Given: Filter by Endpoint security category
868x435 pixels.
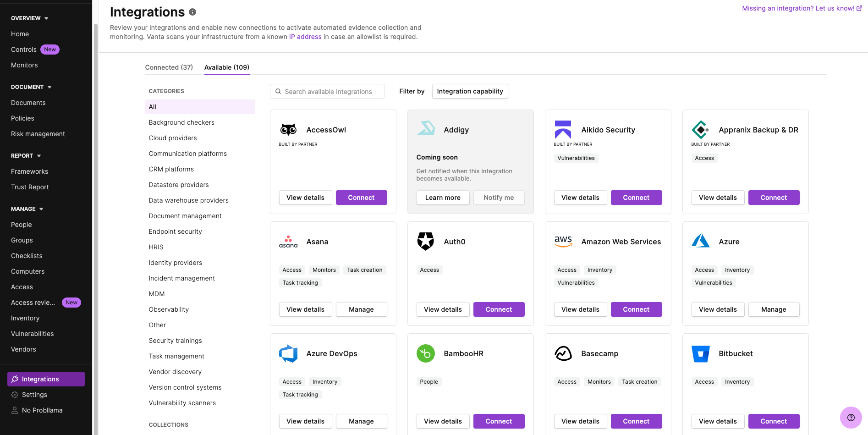Looking at the screenshot, I should tap(176, 231).
